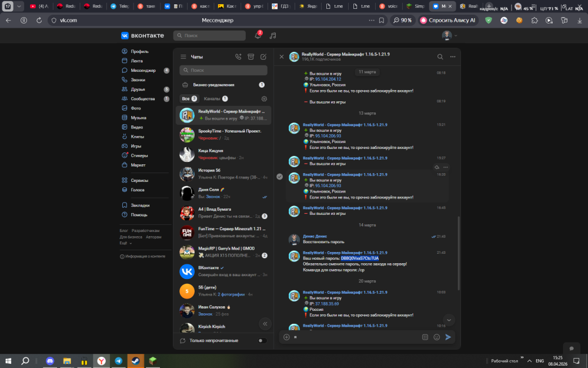Select the "Все" chat tab
The height and width of the screenshot is (368, 588).
[x=189, y=99]
